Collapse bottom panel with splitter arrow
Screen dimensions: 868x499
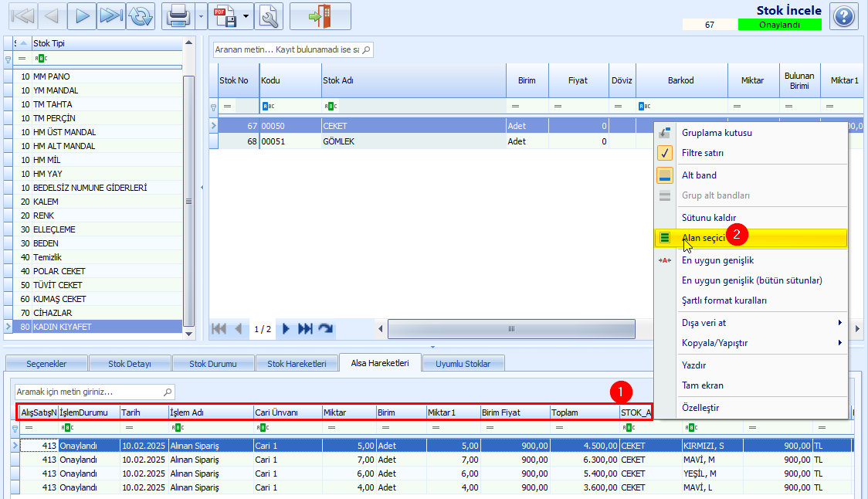[x=433, y=348]
